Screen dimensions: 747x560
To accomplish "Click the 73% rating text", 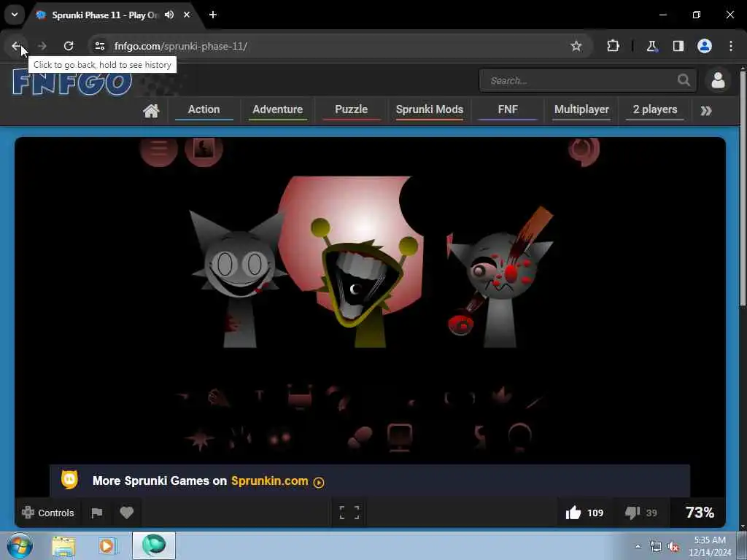I will click(700, 513).
